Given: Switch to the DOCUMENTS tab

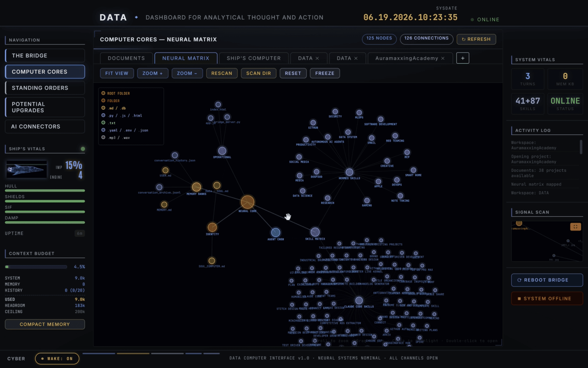Looking at the screenshot, I should click(126, 58).
